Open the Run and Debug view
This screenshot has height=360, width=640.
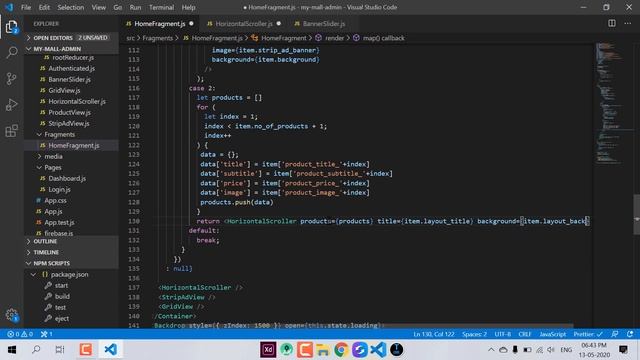[x=11, y=104]
